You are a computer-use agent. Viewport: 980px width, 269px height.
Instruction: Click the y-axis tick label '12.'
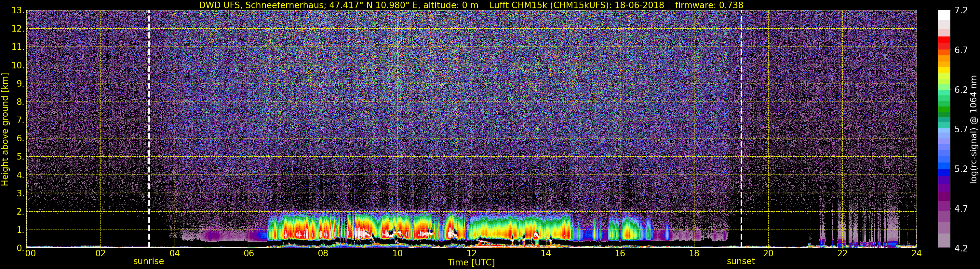tap(18, 29)
